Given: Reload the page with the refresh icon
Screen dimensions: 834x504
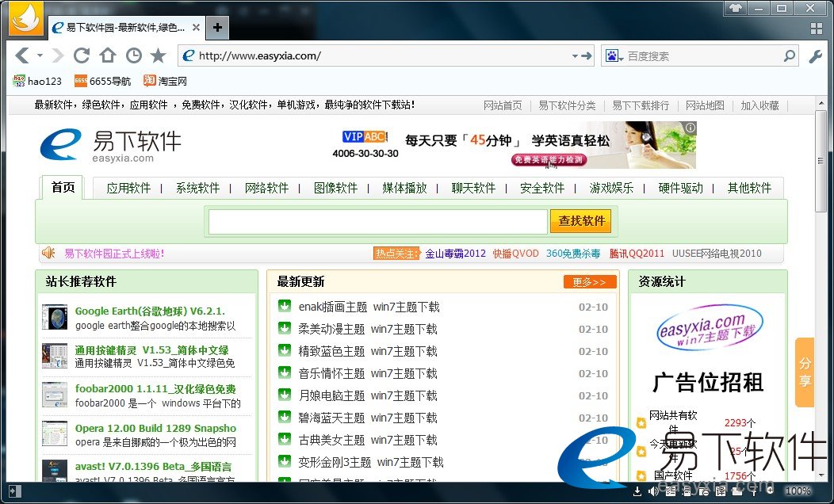Looking at the screenshot, I should pyautogui.click(x=81, y=55).
